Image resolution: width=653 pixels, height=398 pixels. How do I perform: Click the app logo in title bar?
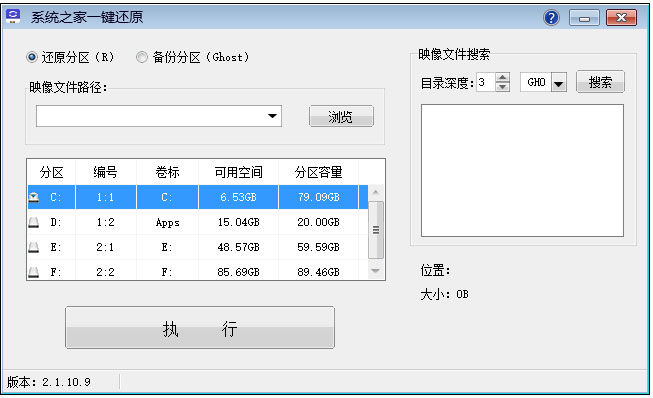[x=13, y=16]
